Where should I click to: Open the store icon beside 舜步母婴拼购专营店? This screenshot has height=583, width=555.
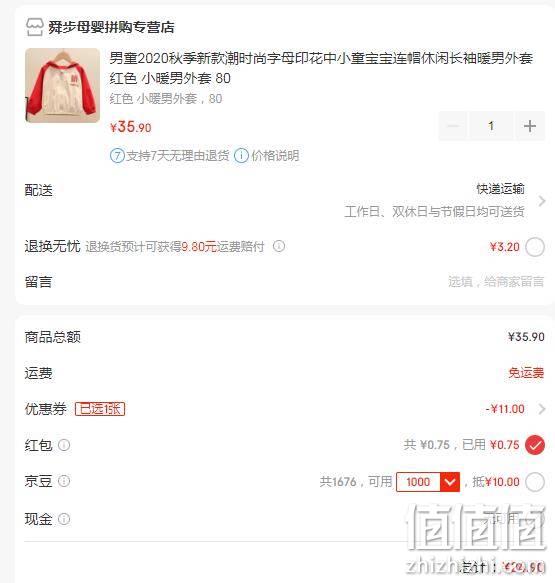coord(35,27)
